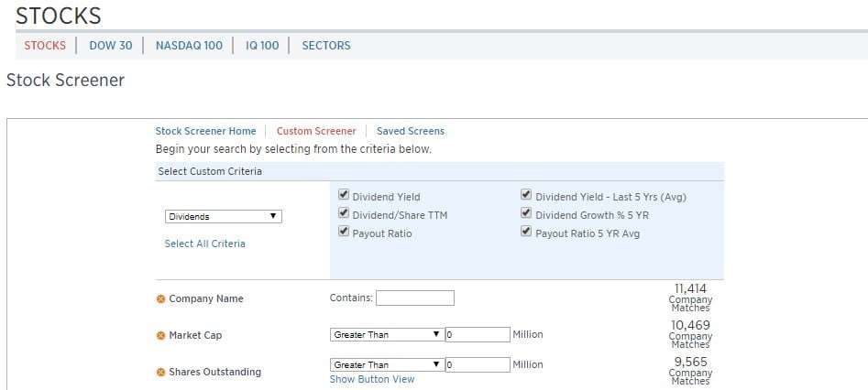
Task: Go to the NASDAQ 100 tab
Action: click(x=189, y=46)
